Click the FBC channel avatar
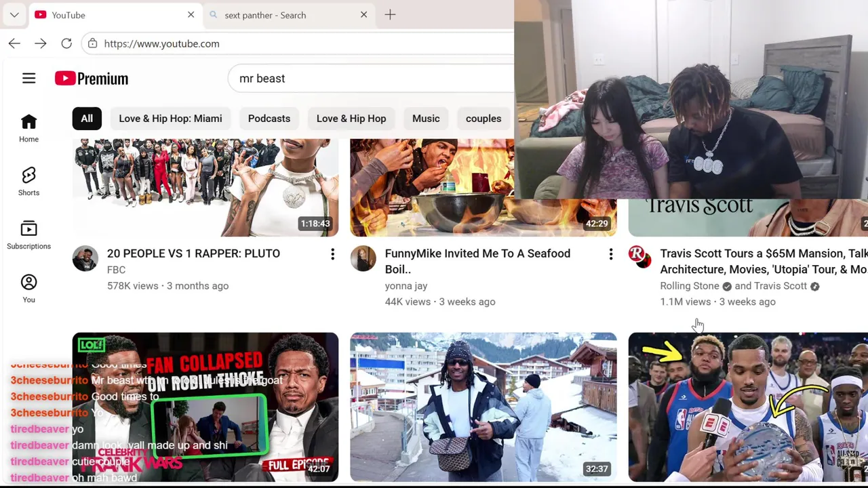Screen dimensions: 868x488 tap(85, 258)
